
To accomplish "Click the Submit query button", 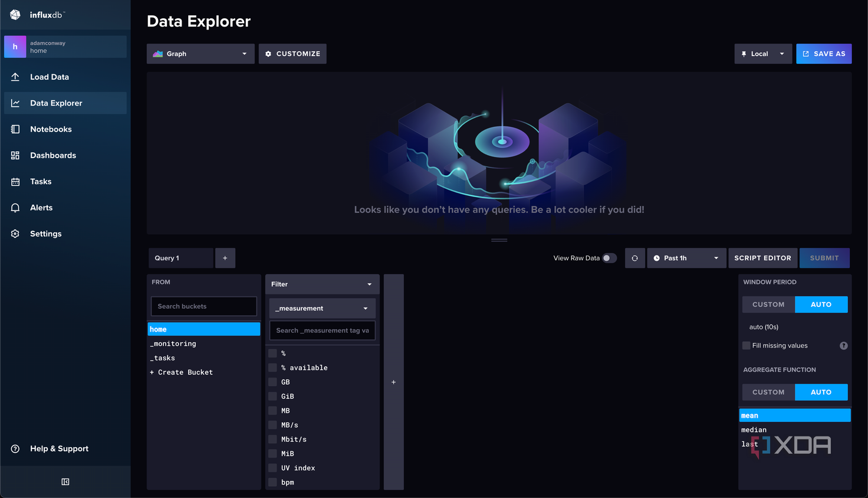I will pos(824,258).
